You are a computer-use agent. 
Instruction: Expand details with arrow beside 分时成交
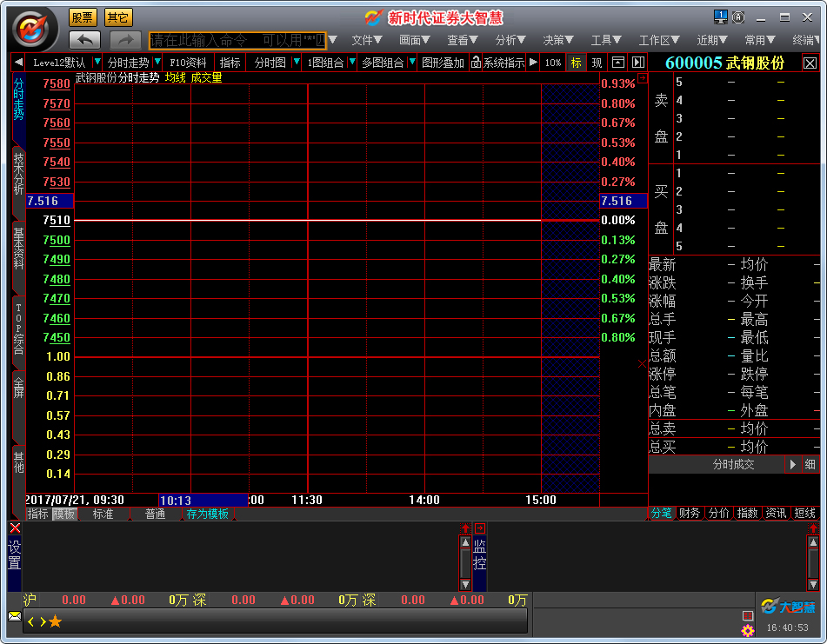tap(793, 464)
